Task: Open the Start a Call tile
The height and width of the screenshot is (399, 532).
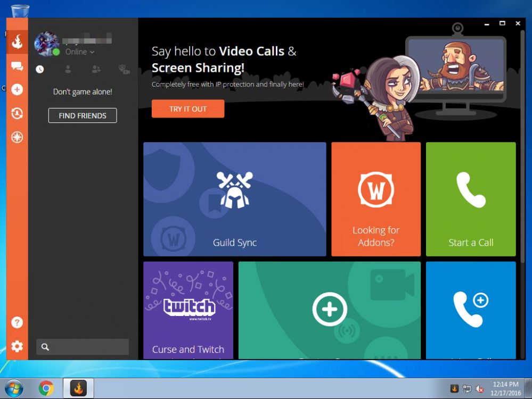Action: click(x=471, y=199)
